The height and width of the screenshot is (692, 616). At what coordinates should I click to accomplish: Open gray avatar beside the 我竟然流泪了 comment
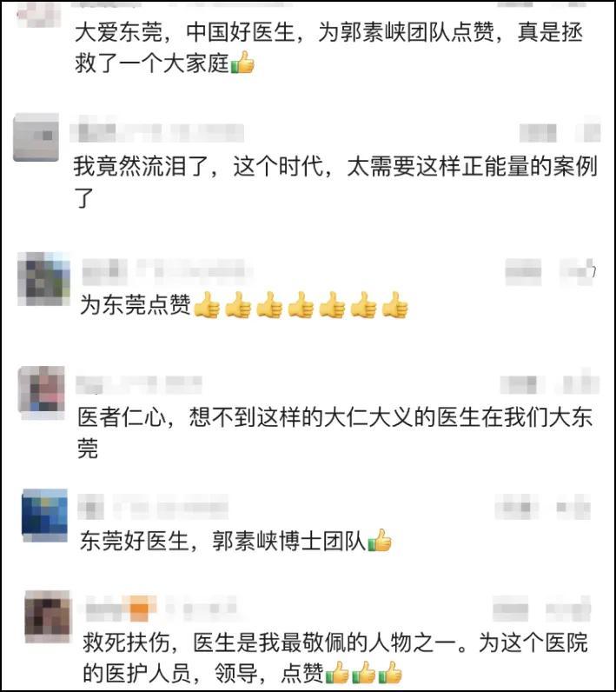tap(36, 137)
